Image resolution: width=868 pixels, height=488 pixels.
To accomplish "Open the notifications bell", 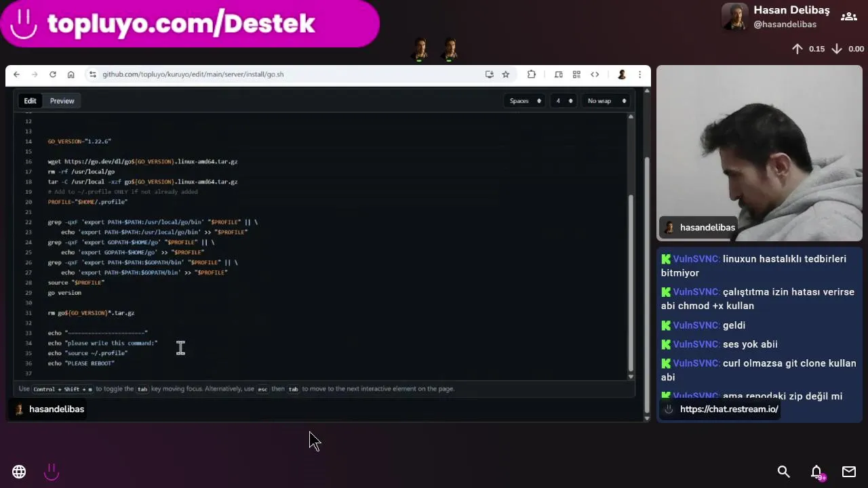I will tap(817, 472).
